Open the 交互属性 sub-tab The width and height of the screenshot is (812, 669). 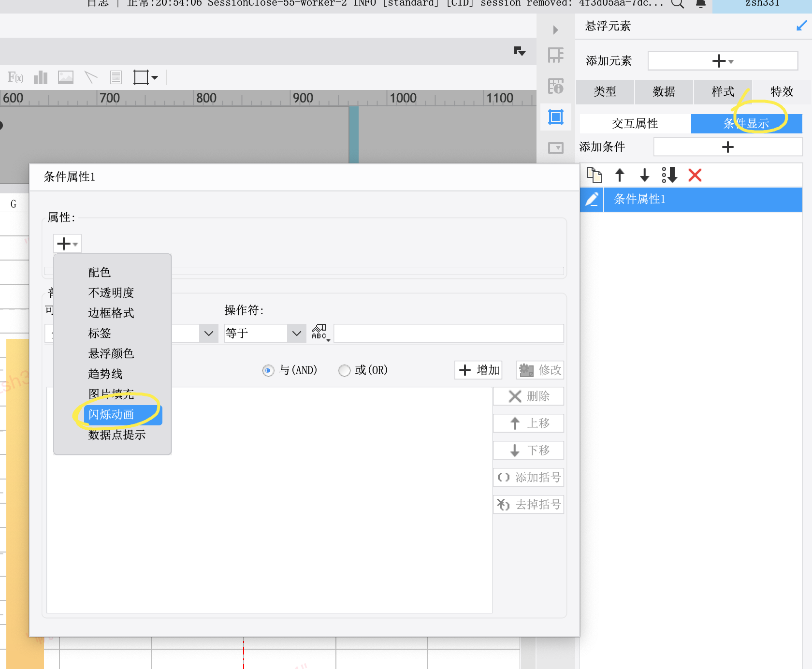pos(635,124)
